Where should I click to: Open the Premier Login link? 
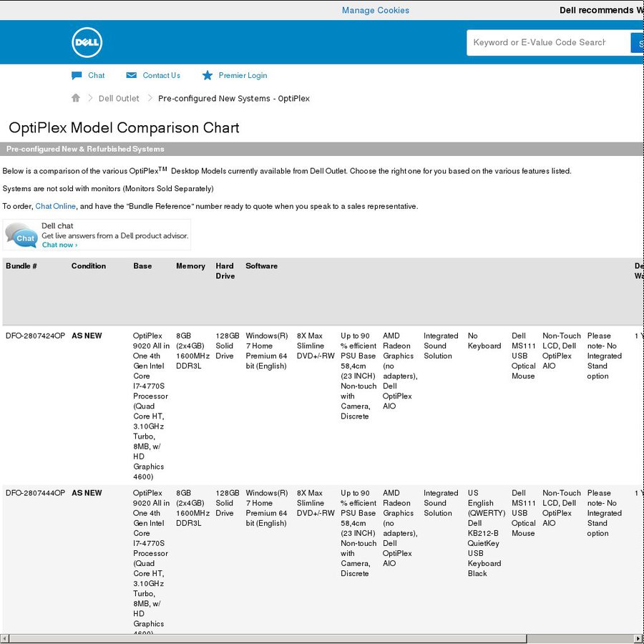[x=243, y=76]
